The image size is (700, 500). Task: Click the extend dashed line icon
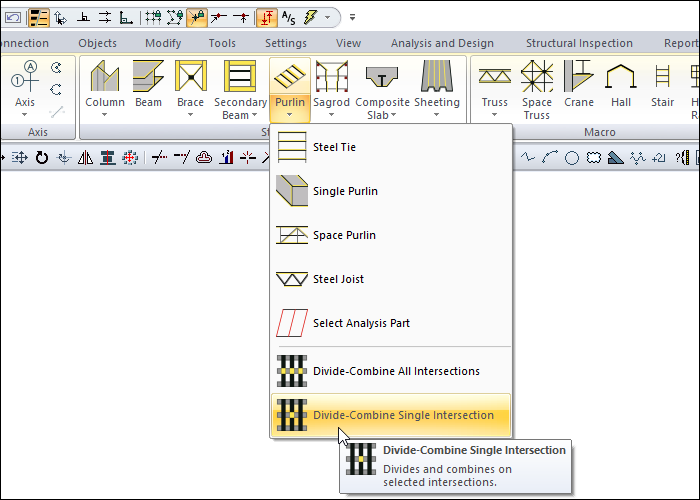coord(182,157)
